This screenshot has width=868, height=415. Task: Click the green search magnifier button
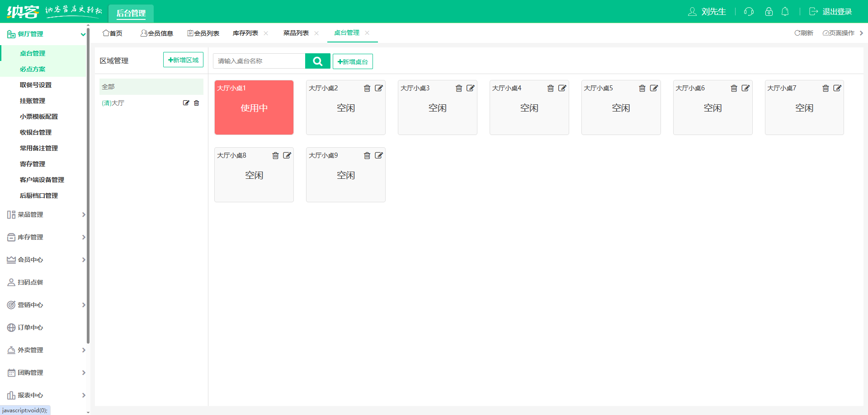pos(317,61)
